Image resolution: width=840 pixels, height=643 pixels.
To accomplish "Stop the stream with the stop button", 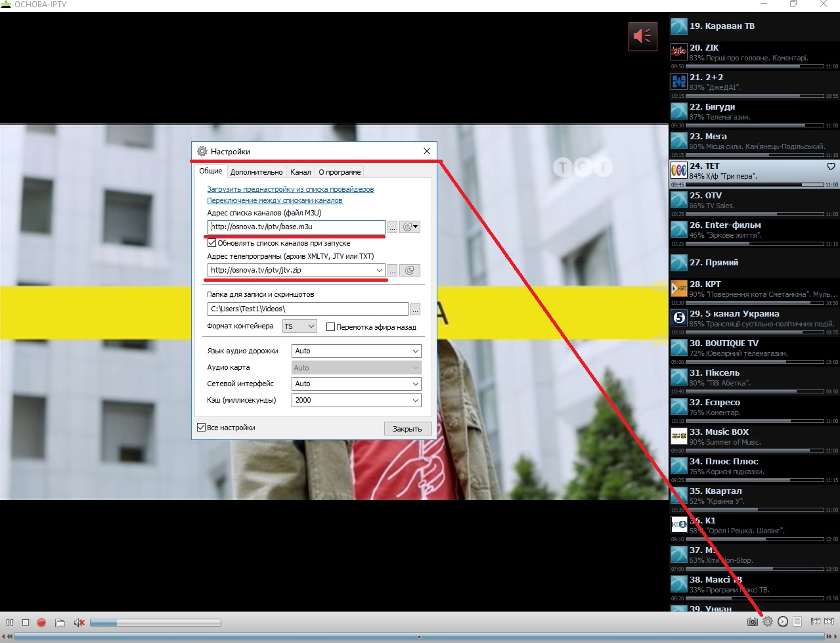I will click(26, 622).
